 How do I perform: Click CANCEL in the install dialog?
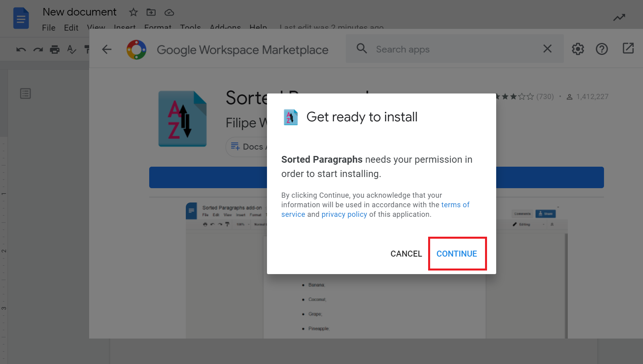coord(406,254)
